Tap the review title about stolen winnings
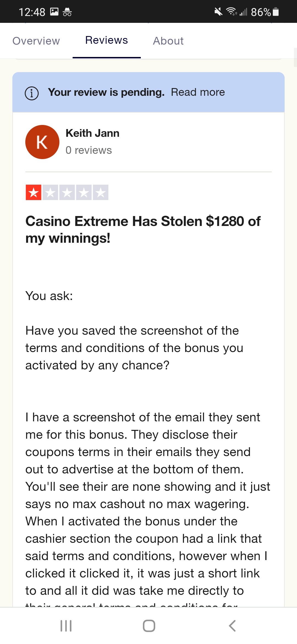The image size is (297, 644). tap(143, 230)
